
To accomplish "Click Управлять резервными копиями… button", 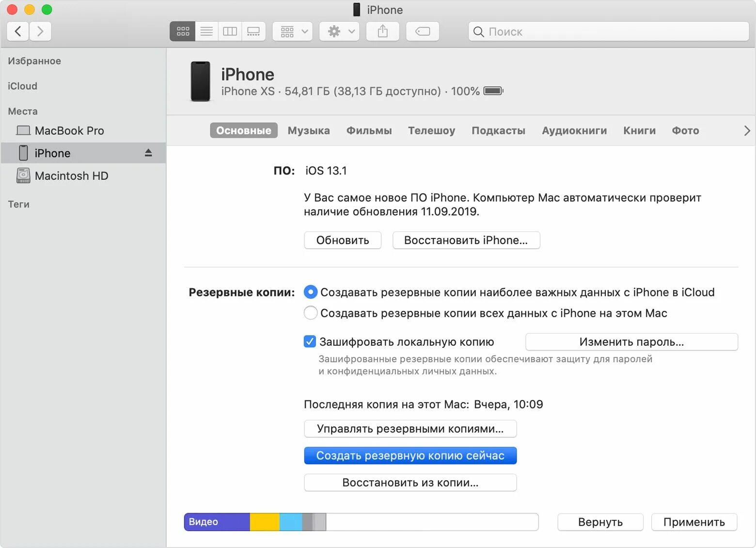I will click(x=410, y=429).
